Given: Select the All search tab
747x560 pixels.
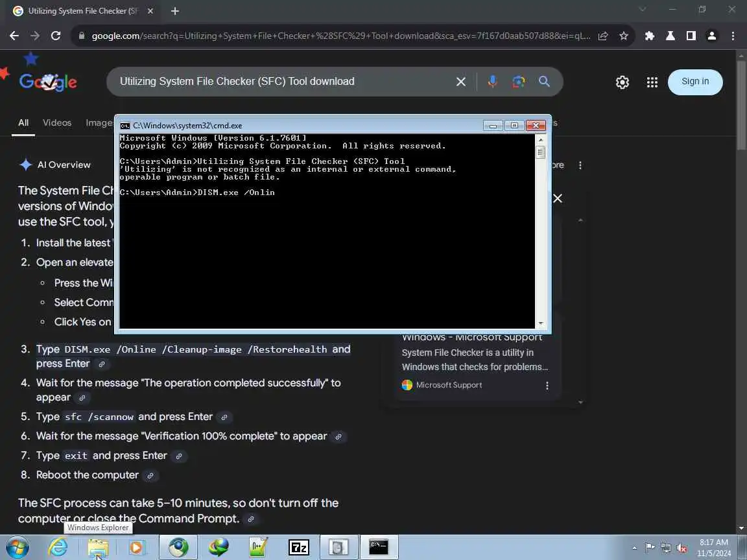Looking at the screenshot, I should point(23,123).
